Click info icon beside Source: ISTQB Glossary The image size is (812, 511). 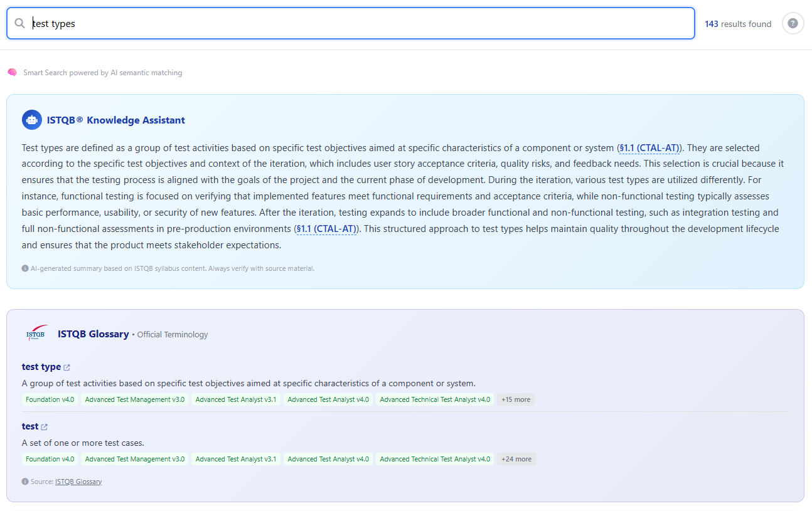pyautogui.click(x=25, y=482)
